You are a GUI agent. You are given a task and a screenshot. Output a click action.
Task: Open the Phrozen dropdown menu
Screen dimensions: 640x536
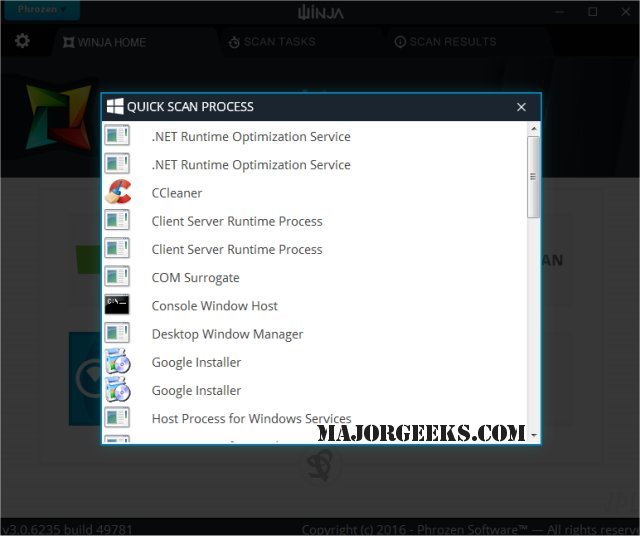41,9
